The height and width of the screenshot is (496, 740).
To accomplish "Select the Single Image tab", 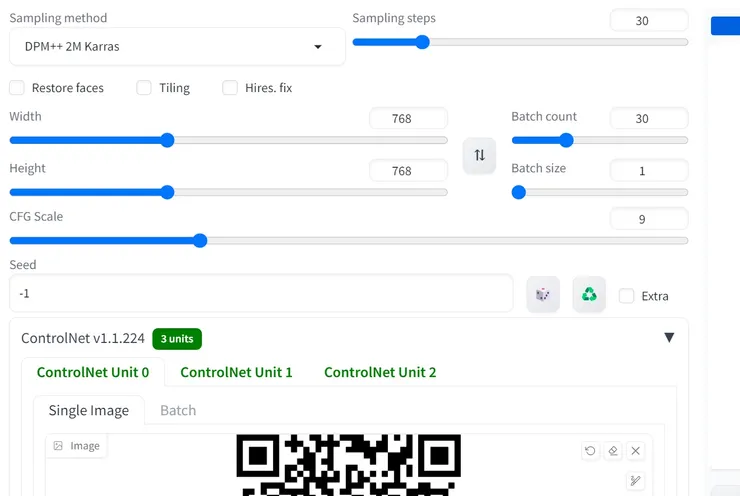I will pyautogui.click(x=89, y=410).
